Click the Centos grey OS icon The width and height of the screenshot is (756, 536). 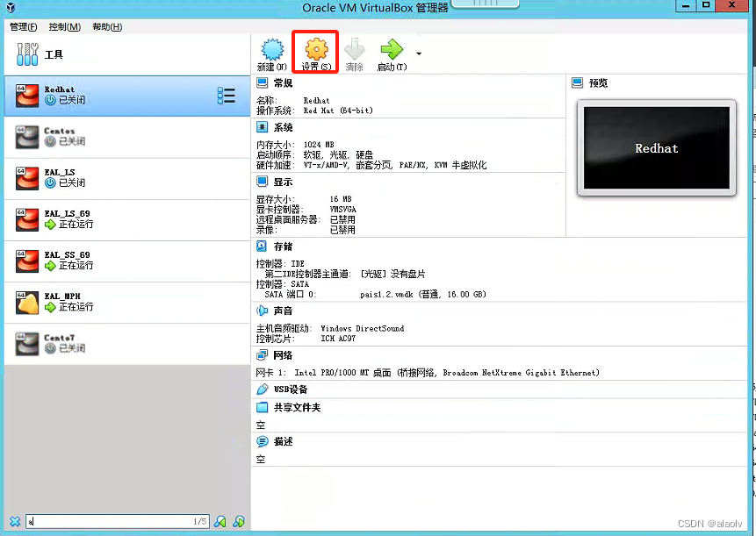pyautogui.click(x=27, y=137)
